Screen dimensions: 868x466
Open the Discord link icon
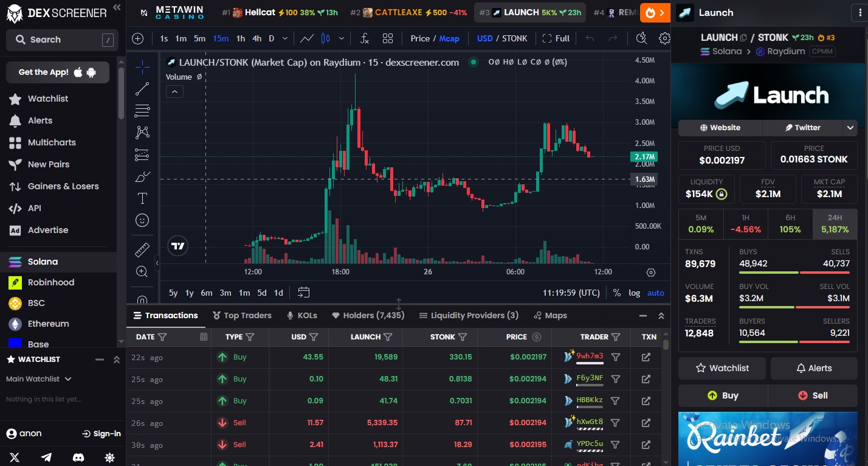pyautogui.click(x=78, y=457)
